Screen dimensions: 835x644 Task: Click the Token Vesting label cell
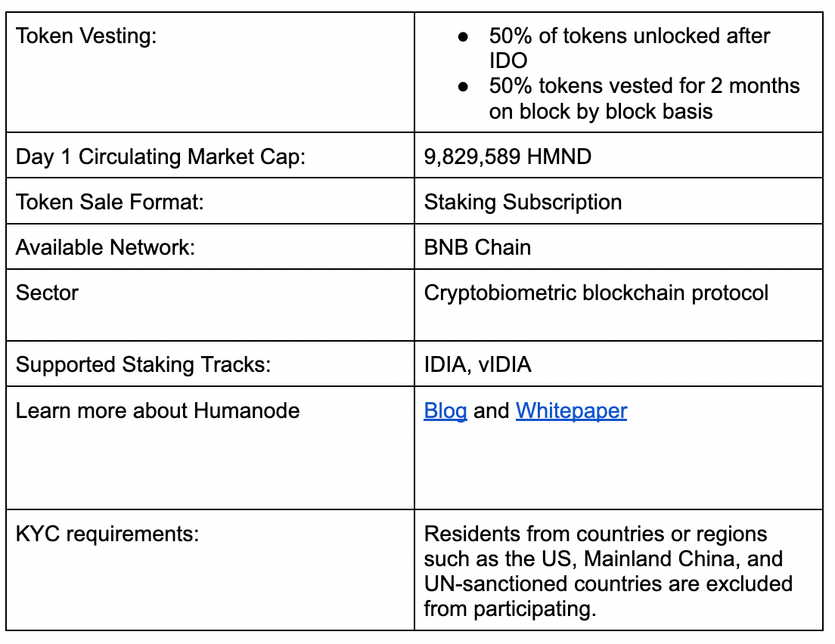[x=86, y=36]
